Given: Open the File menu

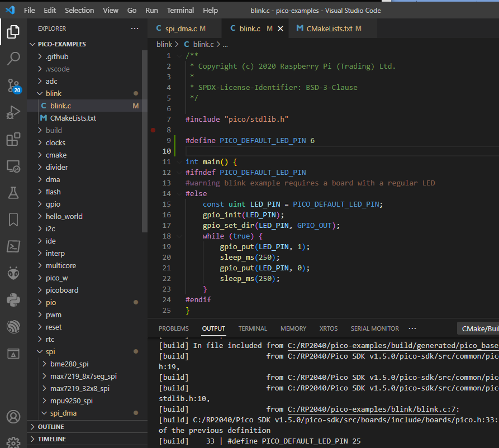Looking at the screenshot, I should 29,11.
